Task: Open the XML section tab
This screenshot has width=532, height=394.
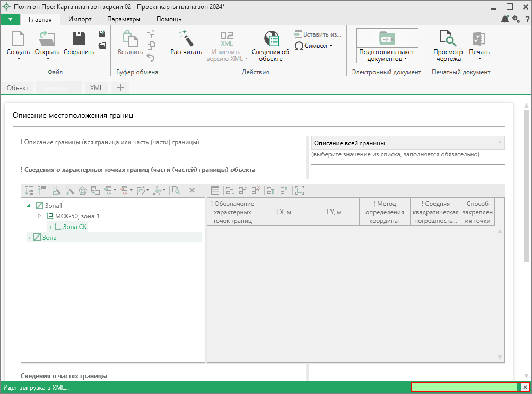Action: pos(96,88)
